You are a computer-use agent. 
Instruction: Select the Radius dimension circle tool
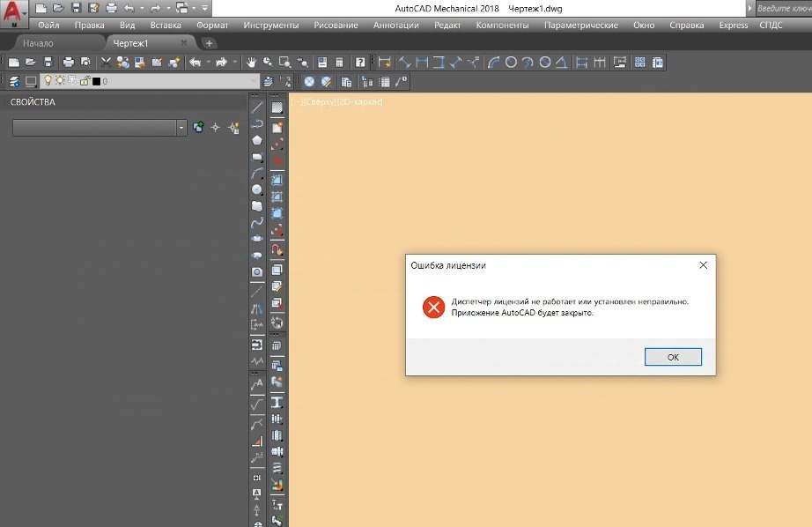tap(511, 63)
